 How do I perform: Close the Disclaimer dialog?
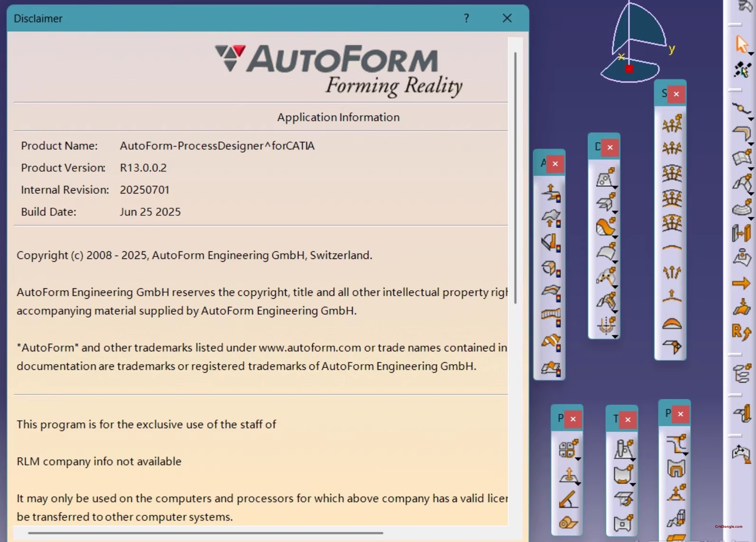pos(507,18)
